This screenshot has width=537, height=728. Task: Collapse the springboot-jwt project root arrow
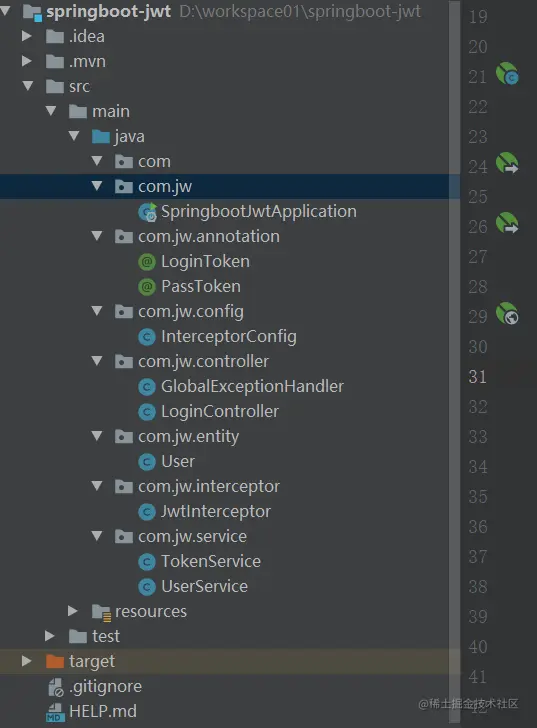click(5, 10)
